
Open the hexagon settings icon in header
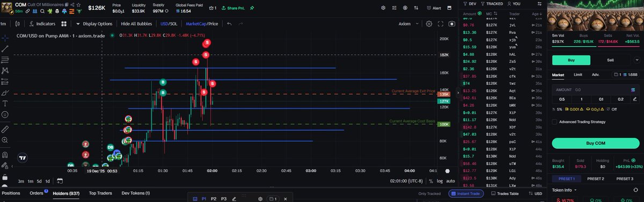[383, 8]
